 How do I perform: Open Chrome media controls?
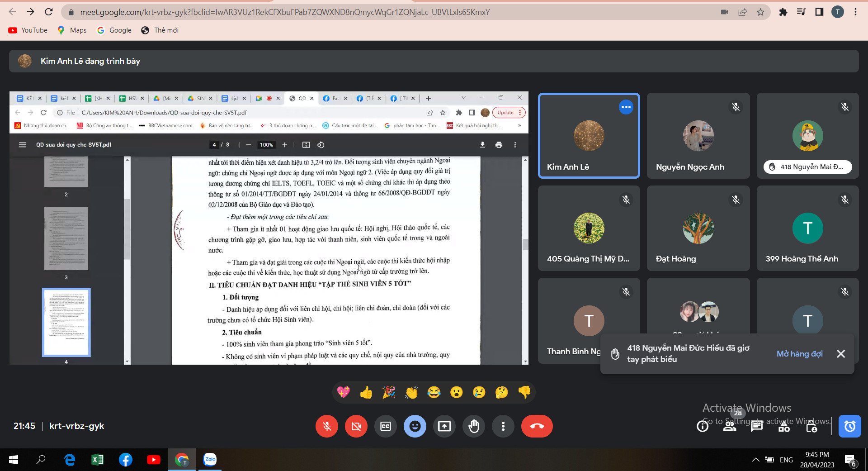coord(801,12)
